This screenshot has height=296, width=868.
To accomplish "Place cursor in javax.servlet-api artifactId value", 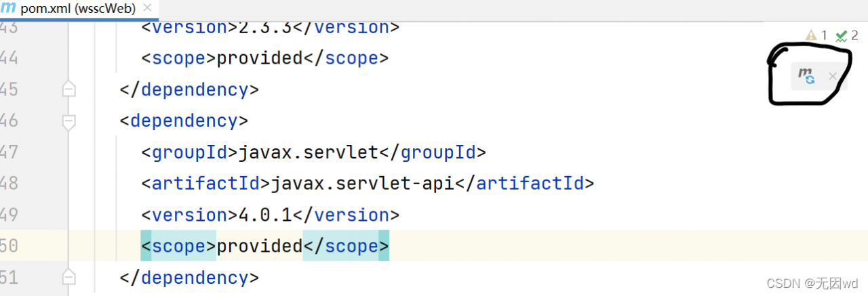I will click(362, 183).
